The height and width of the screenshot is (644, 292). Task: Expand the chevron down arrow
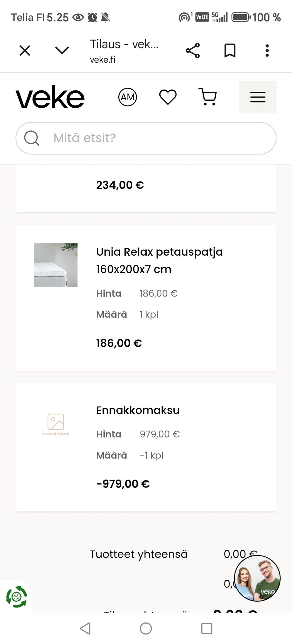click(x=62, y=50)
